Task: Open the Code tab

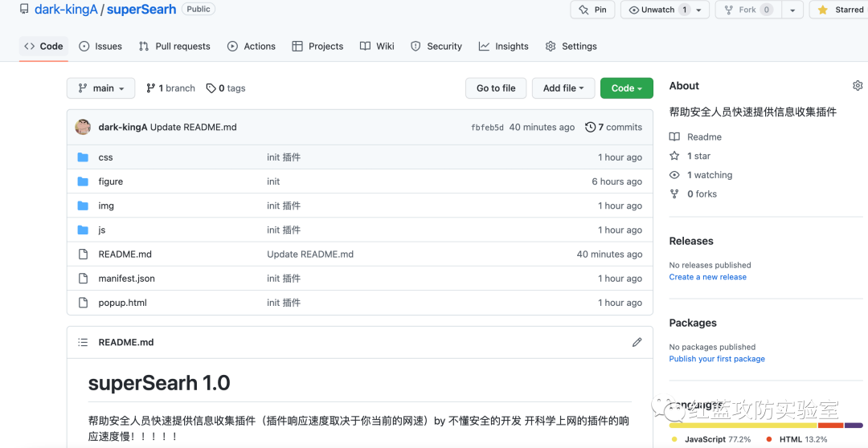Action: [x=43, y=47]
